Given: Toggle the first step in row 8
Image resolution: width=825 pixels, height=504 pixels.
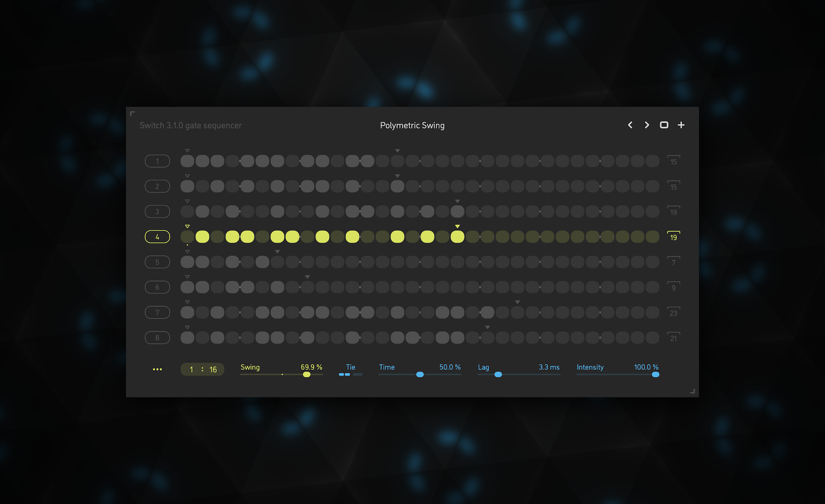Looking at the screenshot, I should coord(187,338).
